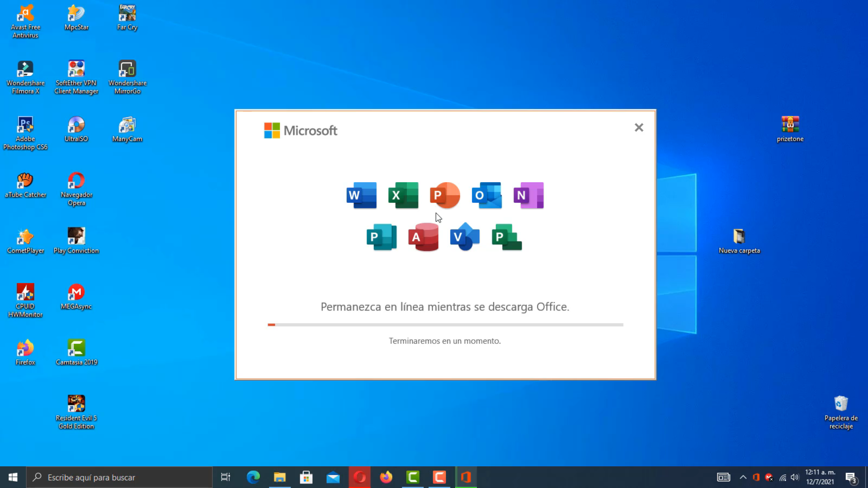Click the taskbar search box
This screenshot has height=488, width=868.
(119, 477)
